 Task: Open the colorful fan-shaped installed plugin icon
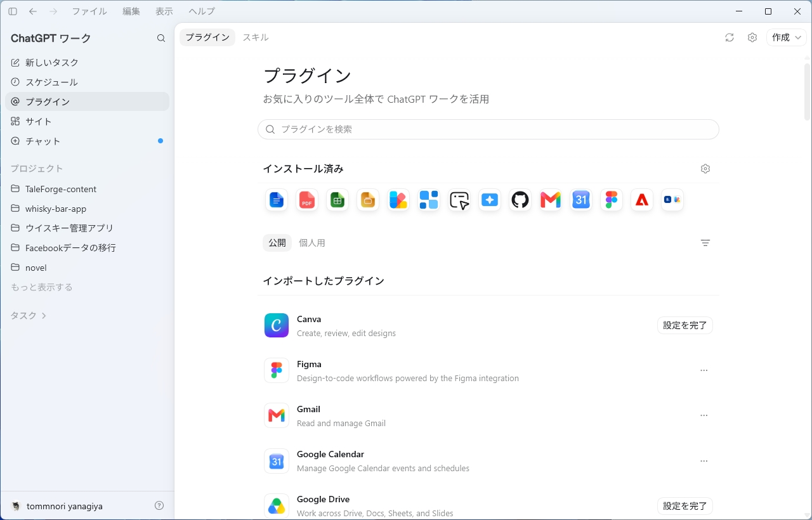click(x=398, y=200)
